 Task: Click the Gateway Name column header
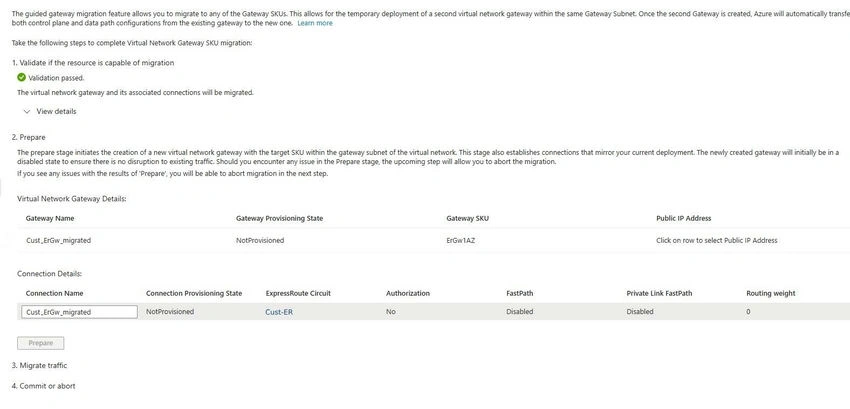[x=50, y=218]
